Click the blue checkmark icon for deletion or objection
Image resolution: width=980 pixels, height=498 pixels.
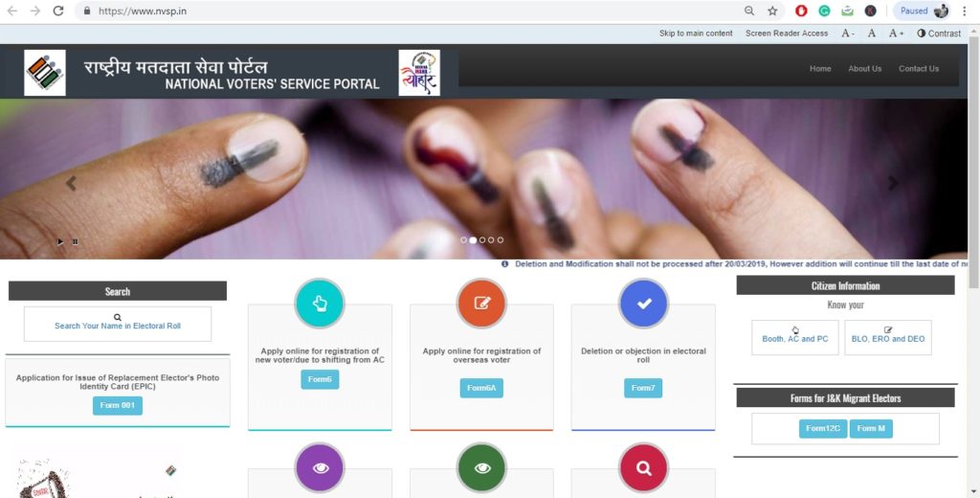[643, 304]
